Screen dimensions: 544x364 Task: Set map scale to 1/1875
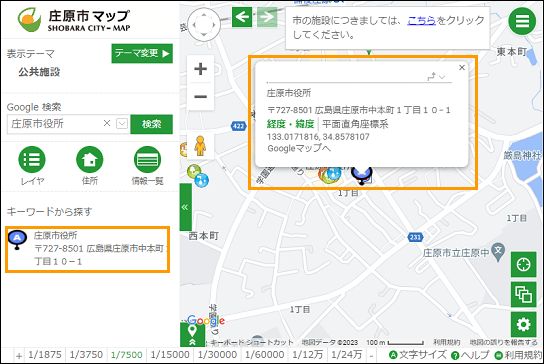(45, 355)
